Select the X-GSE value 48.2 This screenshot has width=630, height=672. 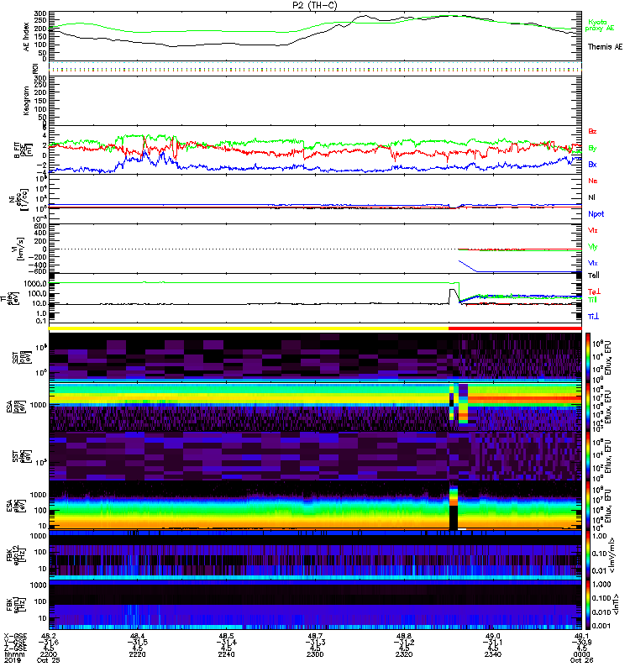click(x=49, y=636)
